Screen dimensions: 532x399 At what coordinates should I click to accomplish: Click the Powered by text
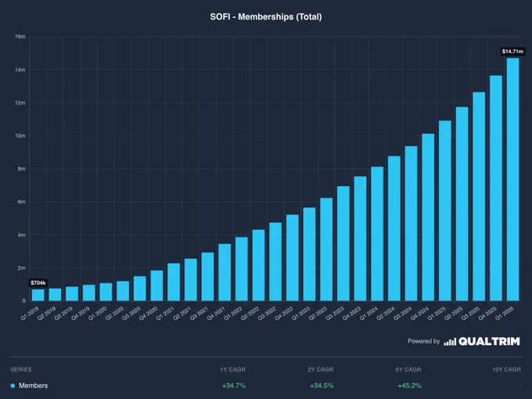(424, 341)
